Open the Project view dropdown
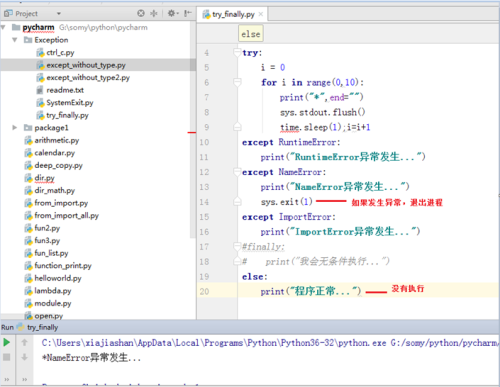 pyautogui.click(x=59, y=14)
